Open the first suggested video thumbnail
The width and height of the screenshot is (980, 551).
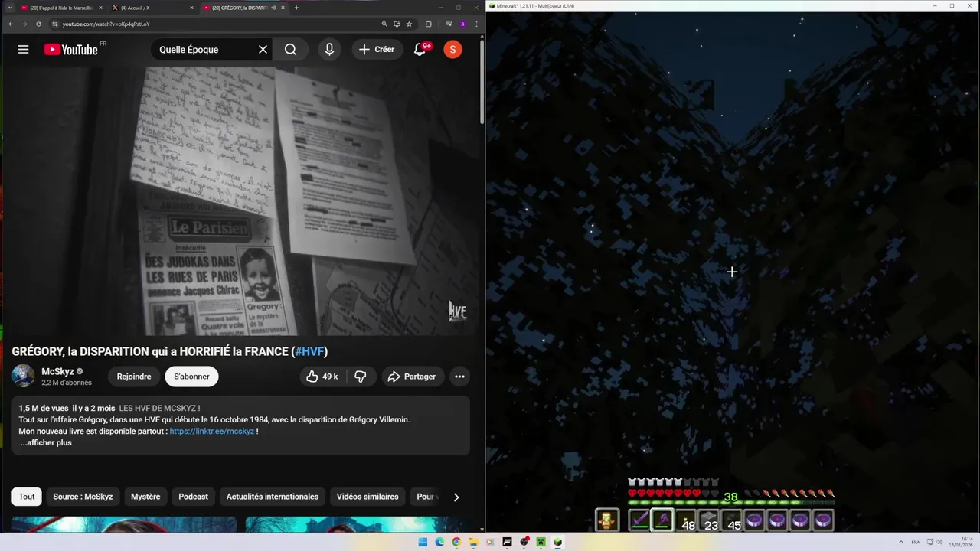124,523
